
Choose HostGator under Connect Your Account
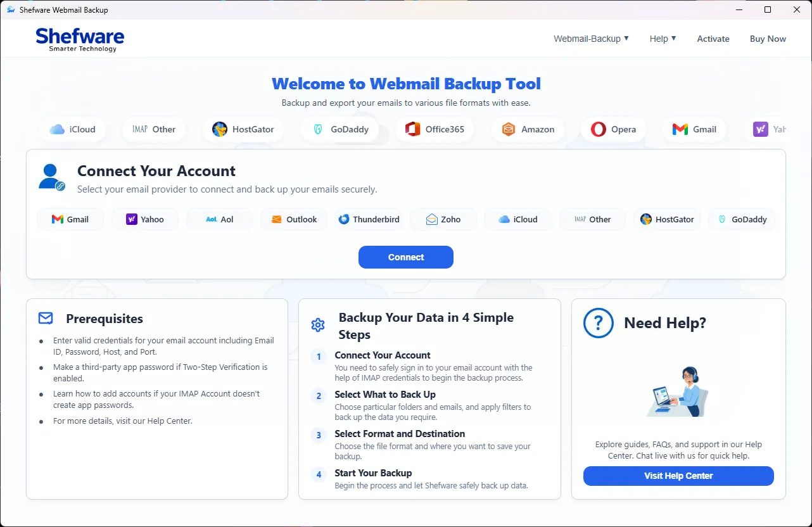(667, 219)
